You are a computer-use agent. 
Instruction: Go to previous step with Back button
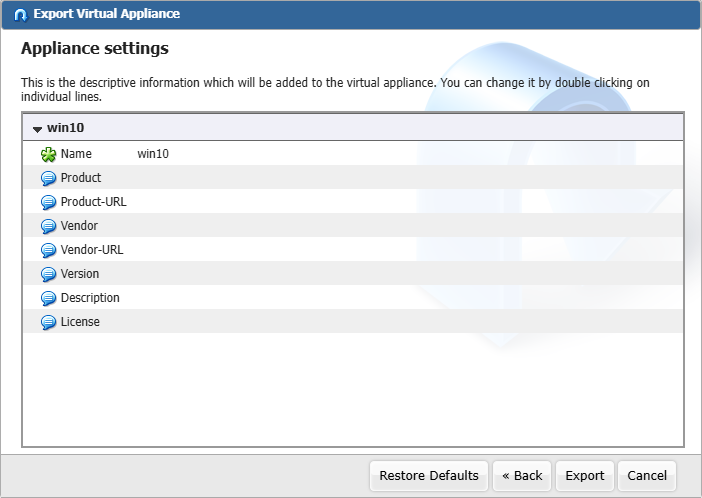coord(522,476)
